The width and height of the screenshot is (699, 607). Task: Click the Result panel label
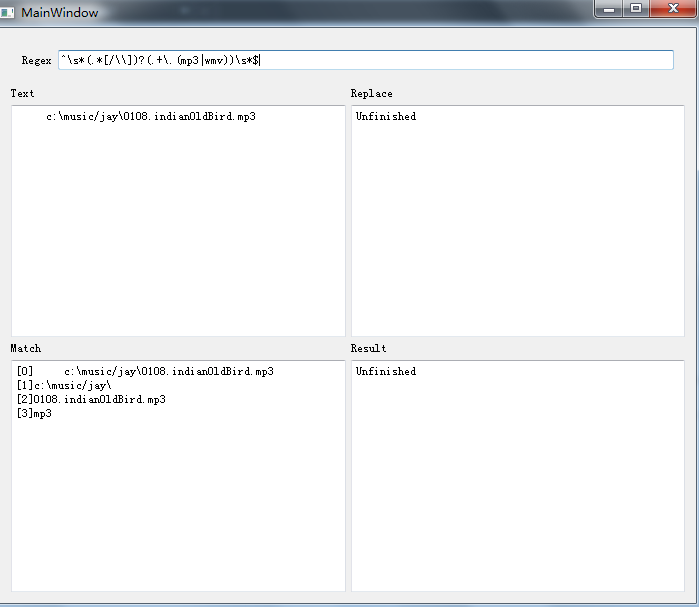[368, 348]
